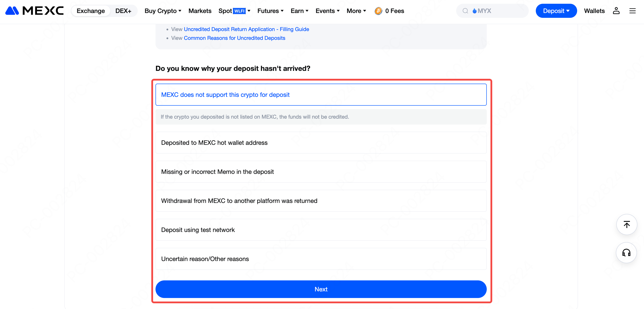This screenshot has height=309, width=644.
Task: Click the WLFI badge next to Spot
Action: click(239, 11)
